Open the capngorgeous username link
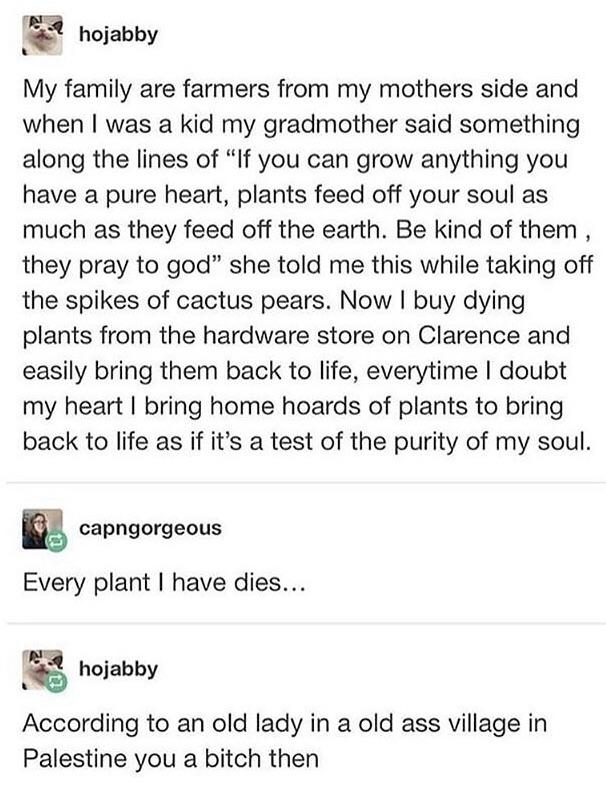This screenshot has height=787, width=606. tap(150, 529)
